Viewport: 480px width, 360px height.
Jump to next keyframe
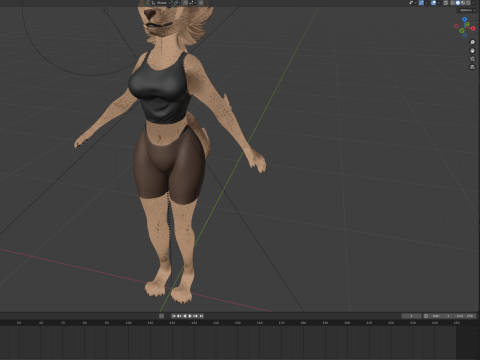pos(195,316)
